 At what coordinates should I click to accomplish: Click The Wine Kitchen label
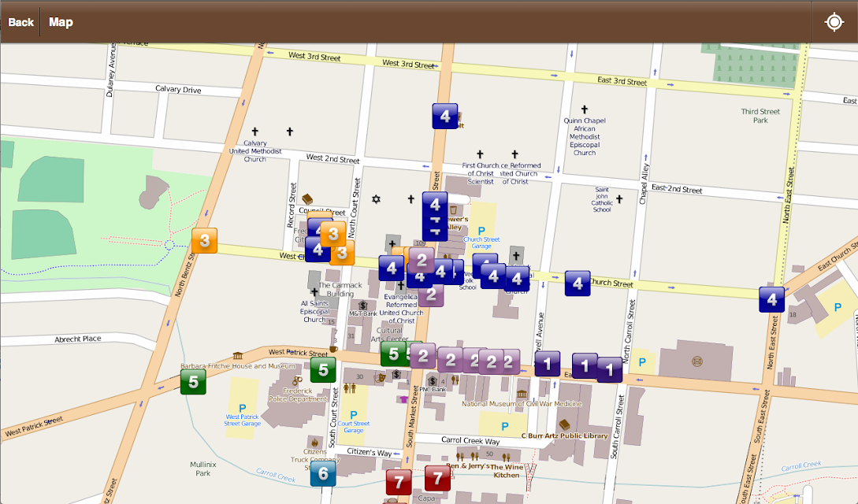pos(507,471)
